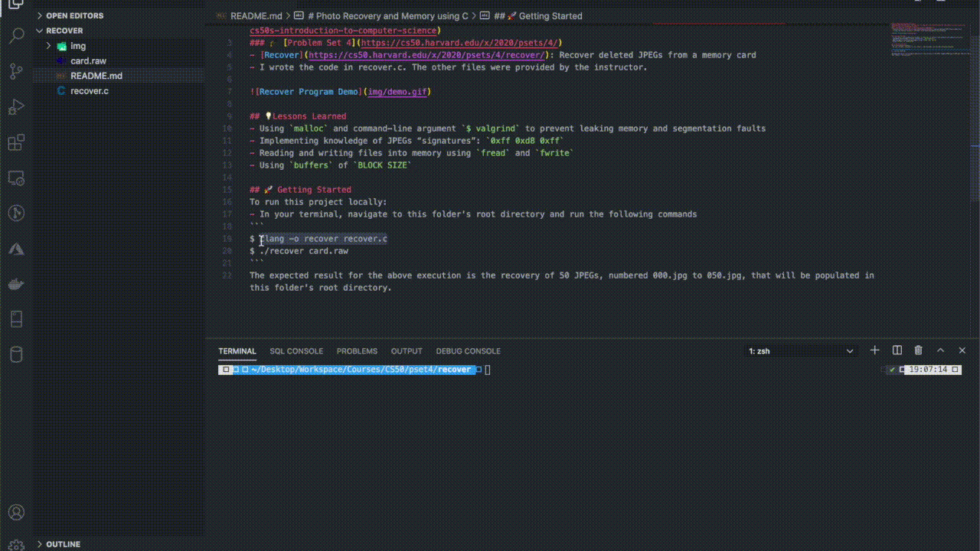Open the Git graph circular icon view
Image resolution: width=980 pixels, height=551 pixels.
pyautogui.click(x=16, y=214)
